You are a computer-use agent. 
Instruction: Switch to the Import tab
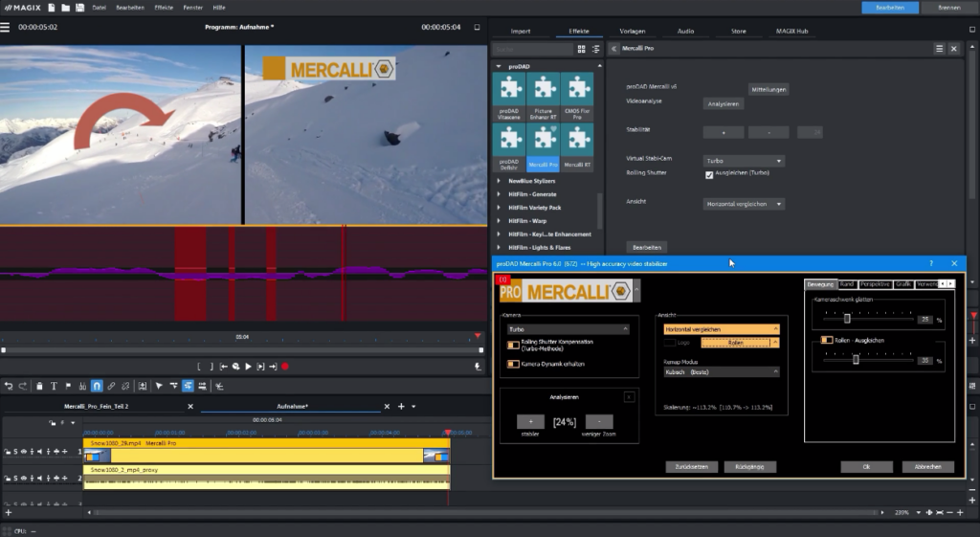(520, 31)
